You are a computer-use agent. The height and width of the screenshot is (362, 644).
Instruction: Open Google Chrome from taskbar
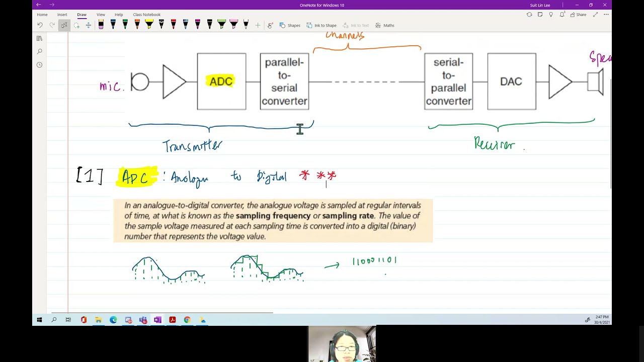click(187, 320)
